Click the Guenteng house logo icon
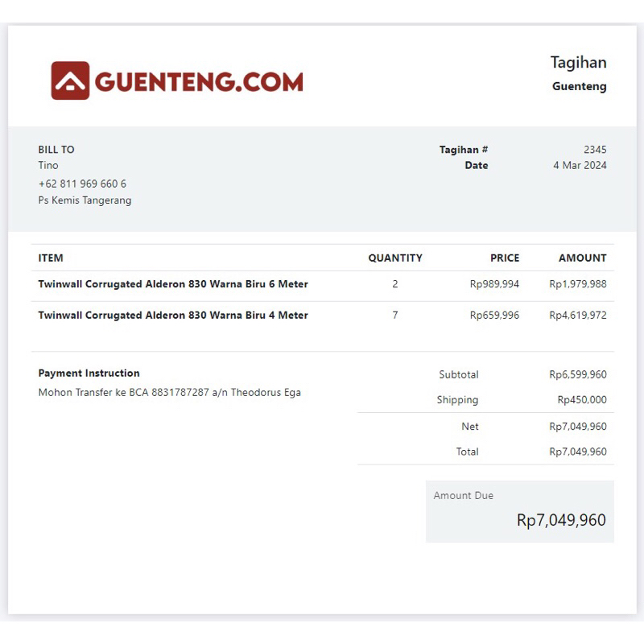The image size is (644, 644). (70, 80)
